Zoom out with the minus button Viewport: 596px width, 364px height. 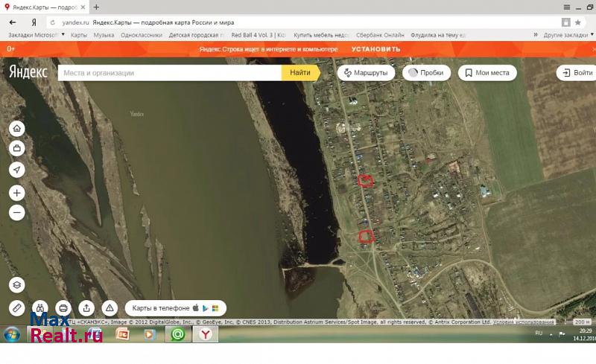point(16,212)
